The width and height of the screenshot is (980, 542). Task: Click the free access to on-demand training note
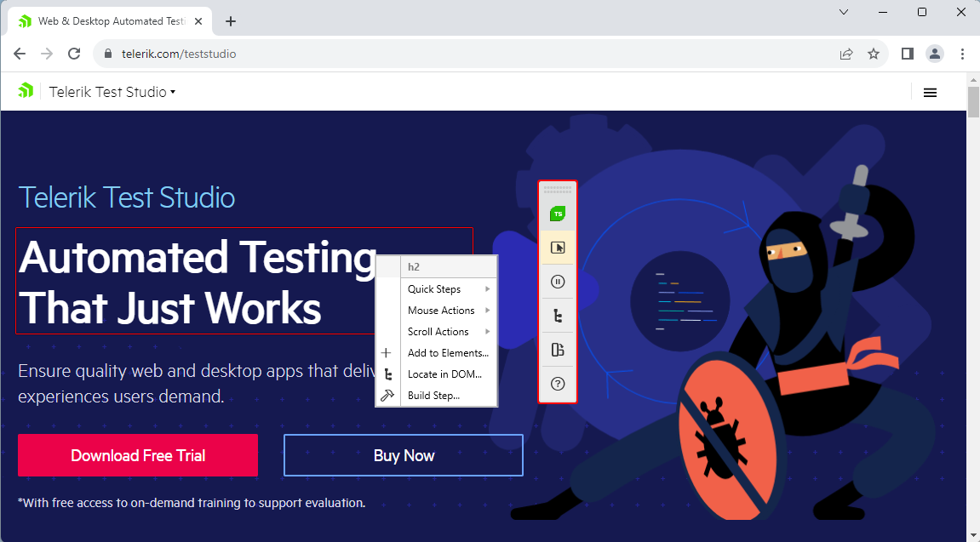(x=192, y=503)
